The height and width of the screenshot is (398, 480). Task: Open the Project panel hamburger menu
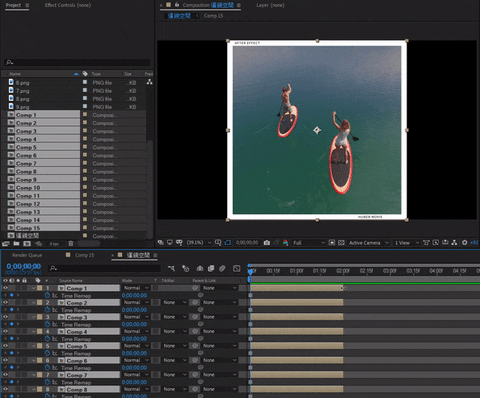point(27,5)
